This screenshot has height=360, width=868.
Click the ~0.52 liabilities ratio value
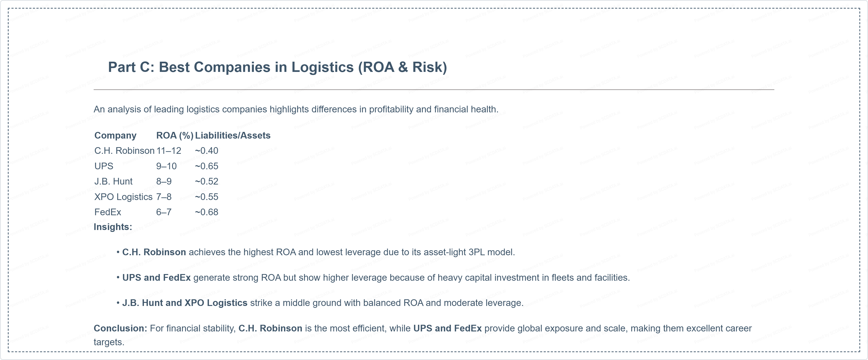(206, 181)
